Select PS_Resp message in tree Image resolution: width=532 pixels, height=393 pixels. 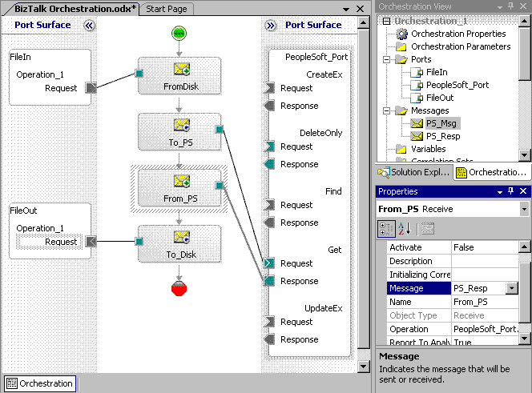tap(443, 136)
